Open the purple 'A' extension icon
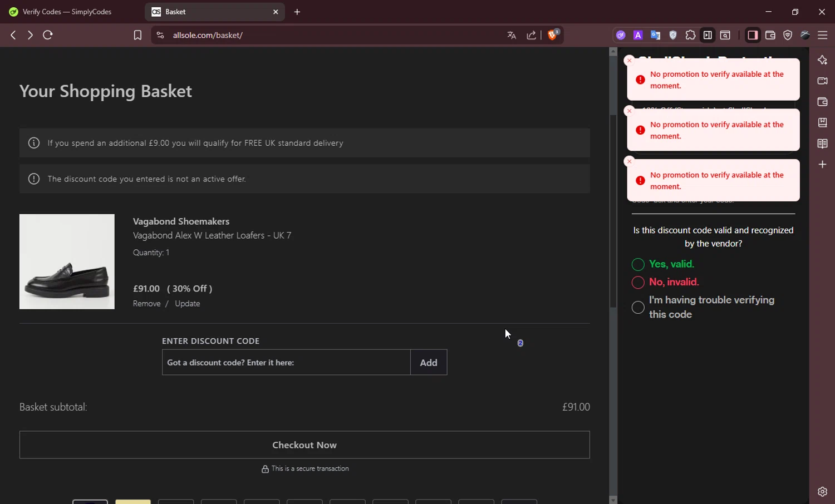Screen dimensions: 835x504 638,35
